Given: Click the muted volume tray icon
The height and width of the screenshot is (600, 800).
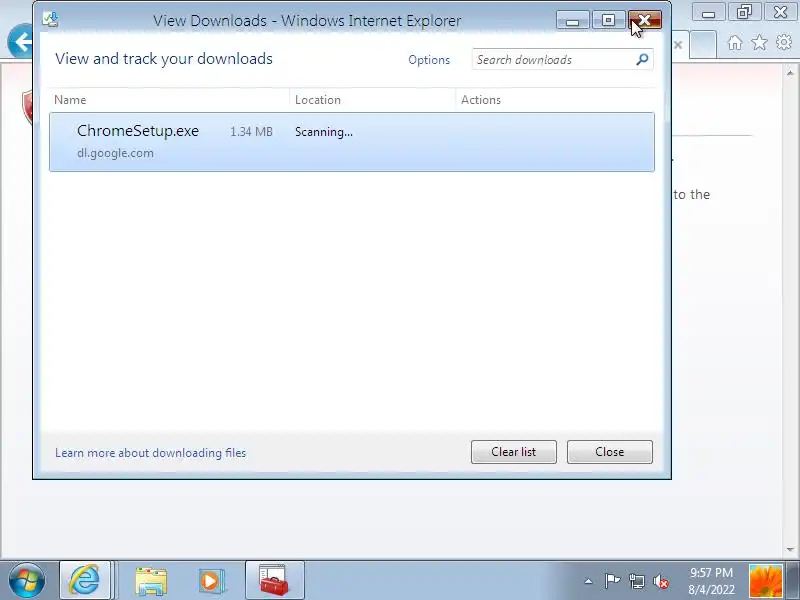Looking at the screenshot, I should (x=661, y=581).
